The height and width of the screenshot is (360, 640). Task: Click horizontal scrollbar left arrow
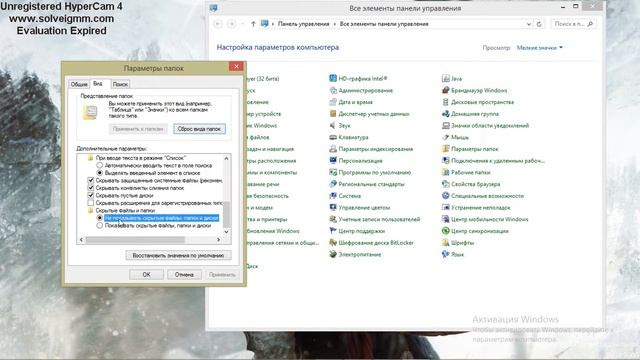click(x=81, y=240)
